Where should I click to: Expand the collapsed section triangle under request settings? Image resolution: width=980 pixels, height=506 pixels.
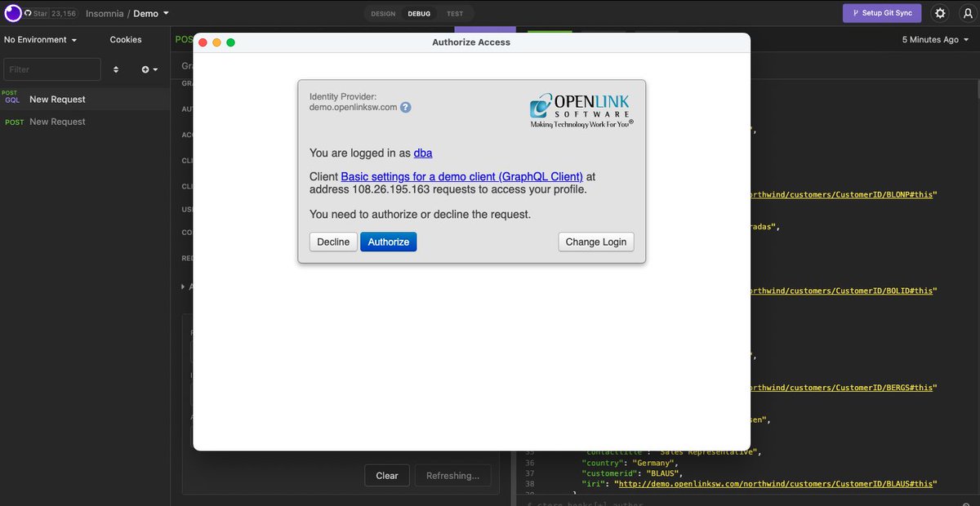coord(184,286)
